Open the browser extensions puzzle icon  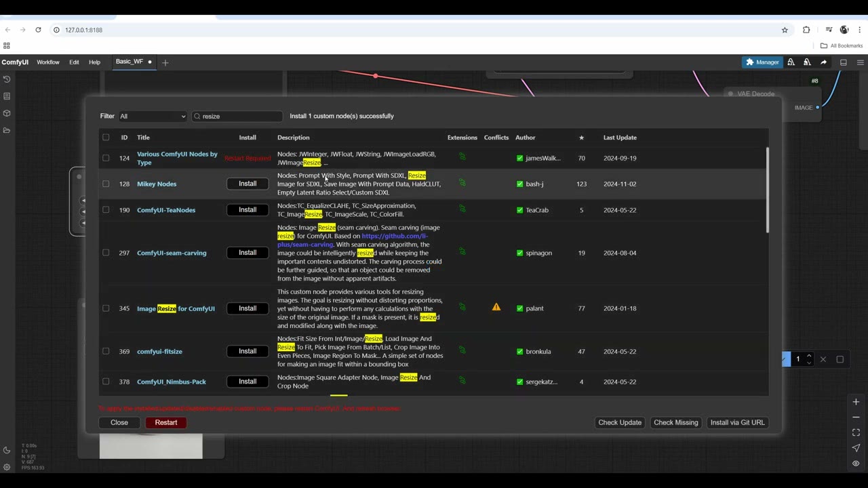click(806, 30)
